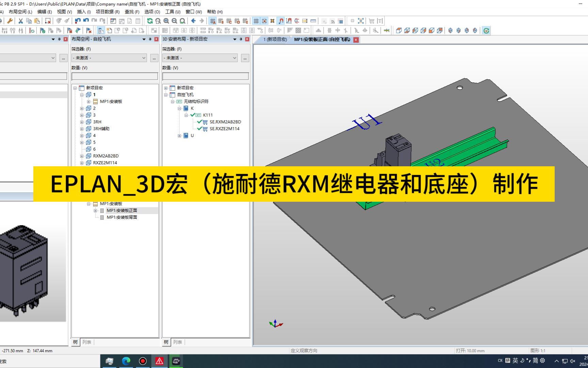
Task: Open 布局空间 panel title dropdown arrow
Action: [x=144, y=39]
